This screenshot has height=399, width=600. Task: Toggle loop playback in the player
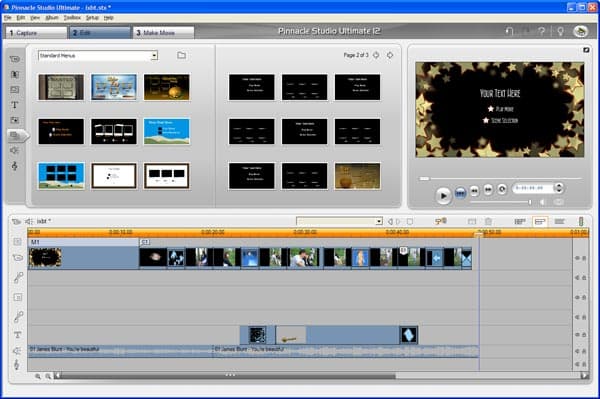pos(502,189)
